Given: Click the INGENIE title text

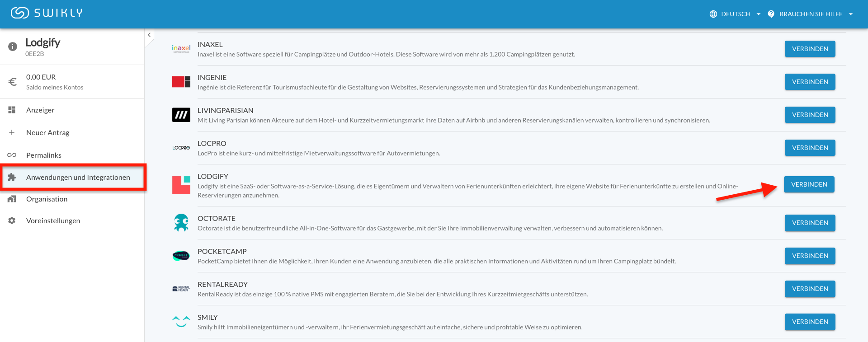Looking at the screenshot, I should pos(212,77).
